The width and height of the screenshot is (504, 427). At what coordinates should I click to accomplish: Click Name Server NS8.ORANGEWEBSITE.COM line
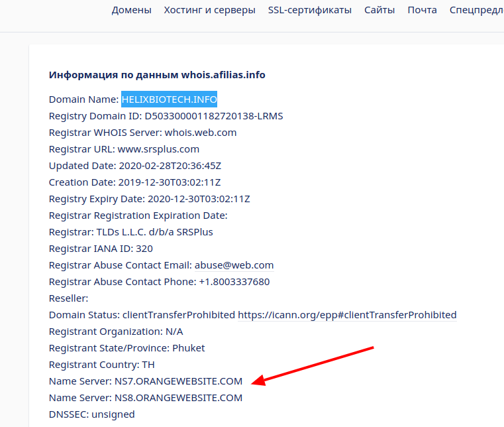coord(146,398)
